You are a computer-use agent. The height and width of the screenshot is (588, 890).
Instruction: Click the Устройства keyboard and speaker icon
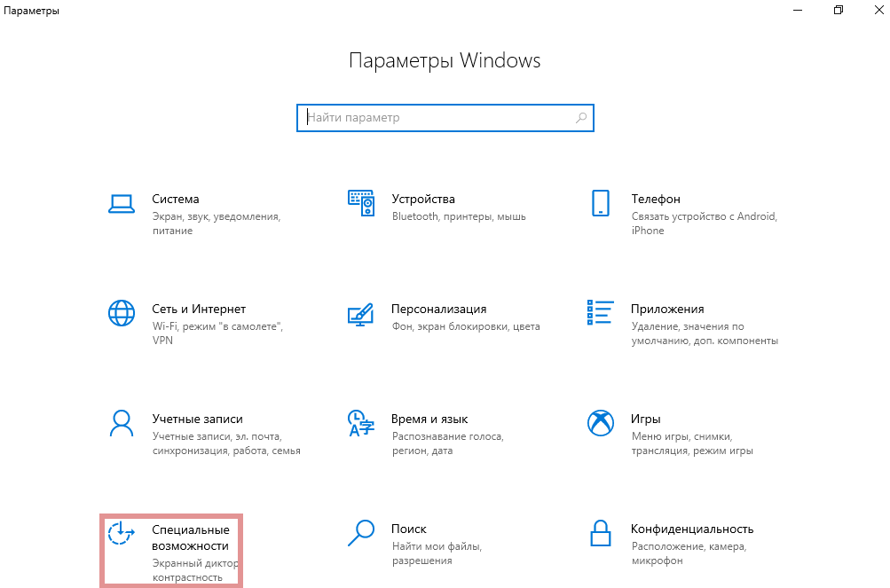point(361,203)
